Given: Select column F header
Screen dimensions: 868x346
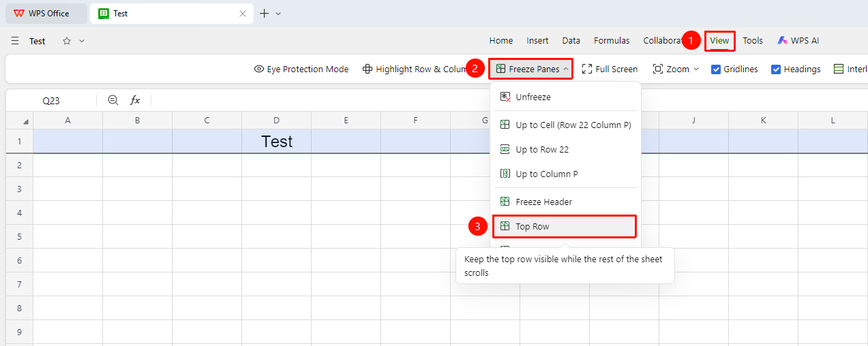Looking at the screenshot, I should (x=415, y=121).
